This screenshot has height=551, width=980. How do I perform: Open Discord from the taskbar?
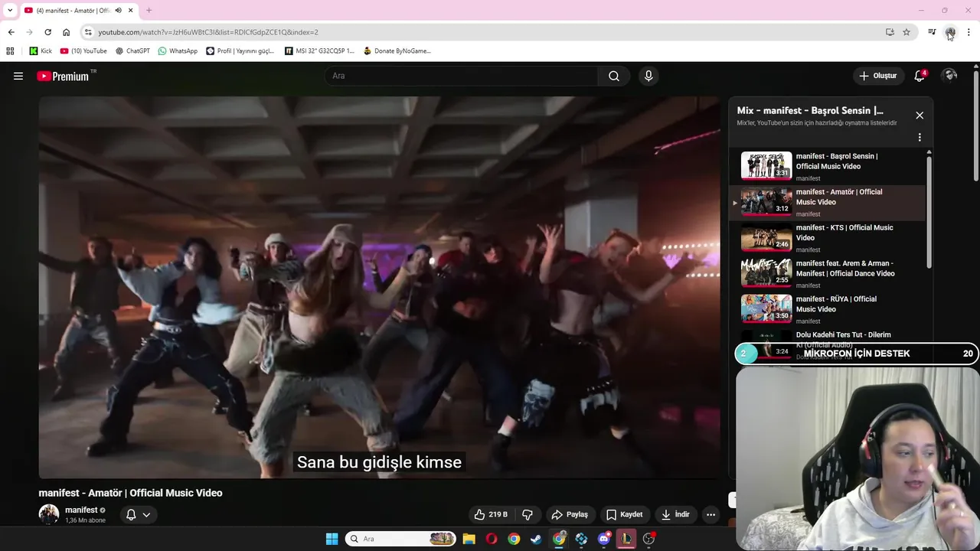coord(604,539)
